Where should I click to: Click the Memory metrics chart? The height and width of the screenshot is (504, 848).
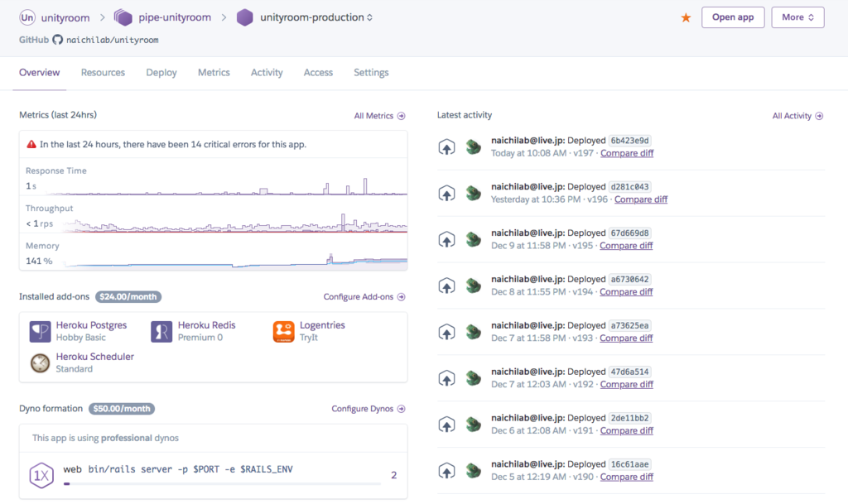tap(213, 252)
